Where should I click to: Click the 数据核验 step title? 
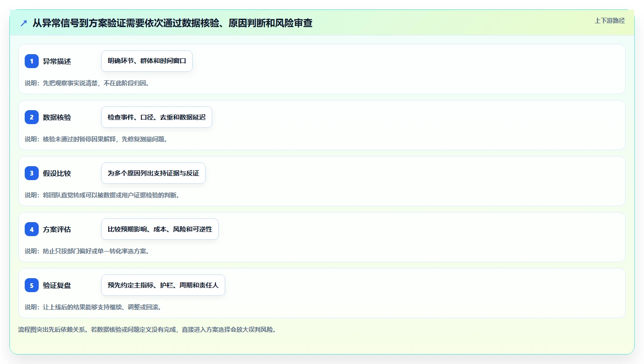click(x=57, y=117)
